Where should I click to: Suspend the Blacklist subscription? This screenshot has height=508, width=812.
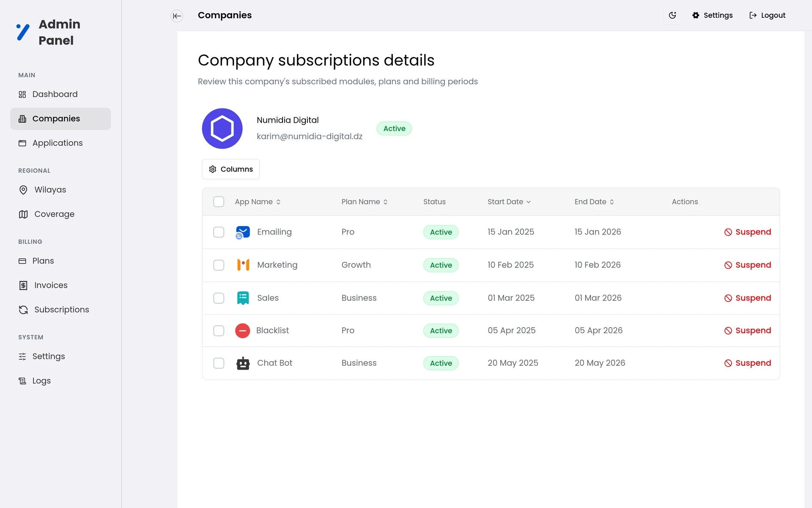747,331
